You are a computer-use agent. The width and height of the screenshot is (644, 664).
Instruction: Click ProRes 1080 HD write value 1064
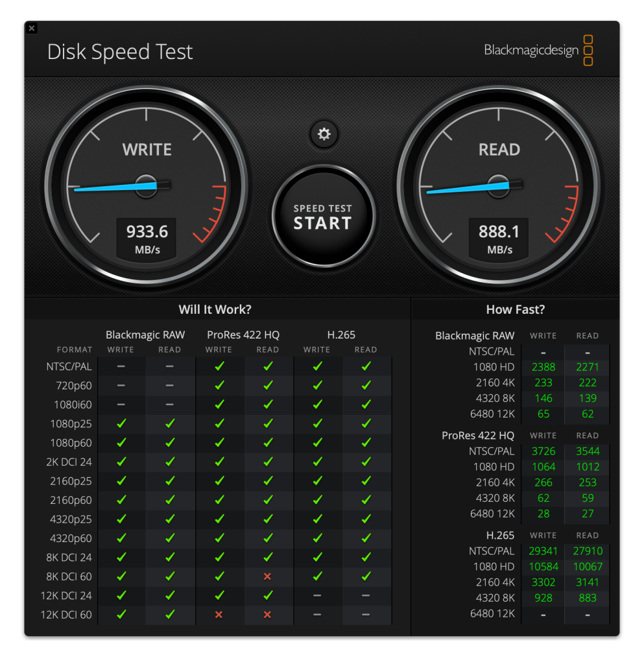(x=543, y=467)
